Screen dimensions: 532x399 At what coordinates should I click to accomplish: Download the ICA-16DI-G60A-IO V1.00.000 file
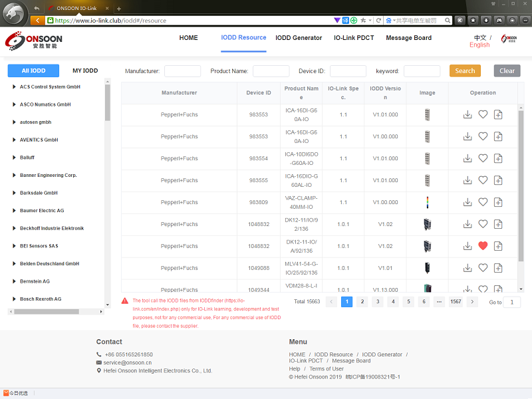467,136
